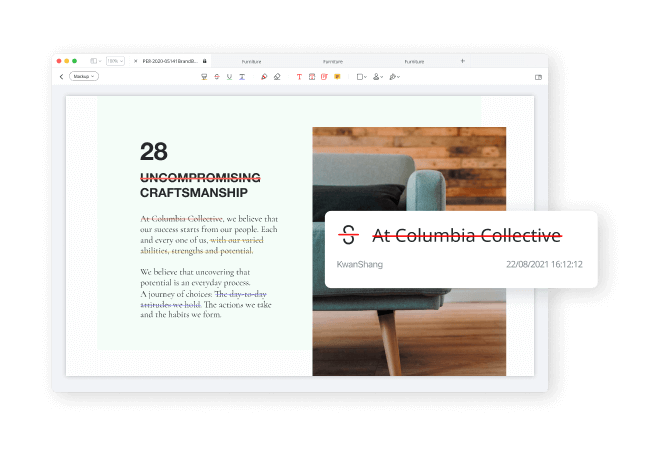Close the PER-2020 document tab
This screenshot has width=645, height=450.
click(x=135, y=61)
